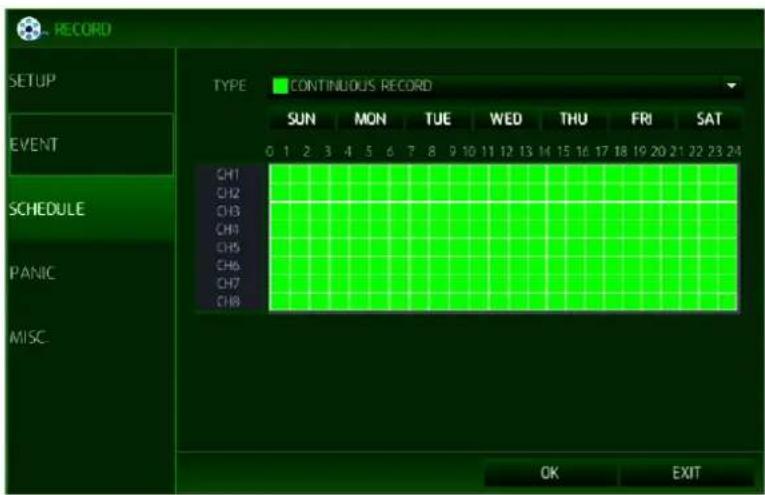Select the MON day tab

(x=370, y=119)
